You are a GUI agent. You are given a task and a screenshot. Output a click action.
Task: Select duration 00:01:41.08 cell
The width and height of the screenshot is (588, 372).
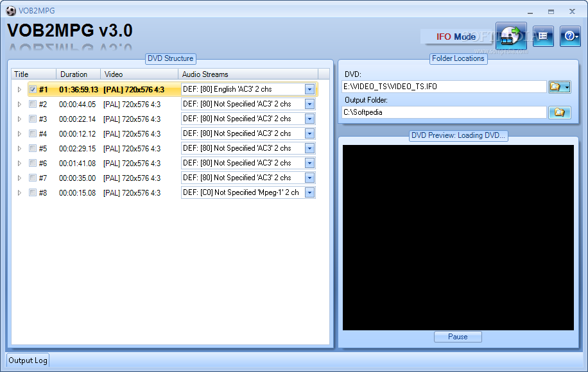(77, 164)
